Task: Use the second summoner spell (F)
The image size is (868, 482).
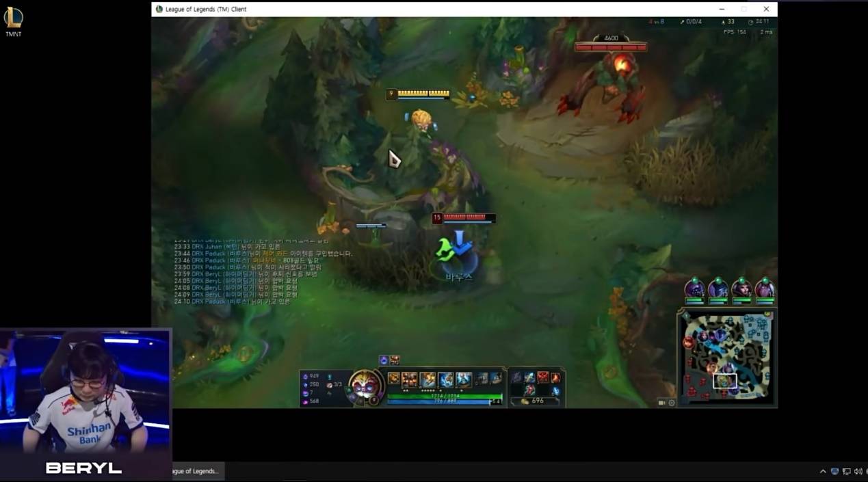Action: (496, 378)
